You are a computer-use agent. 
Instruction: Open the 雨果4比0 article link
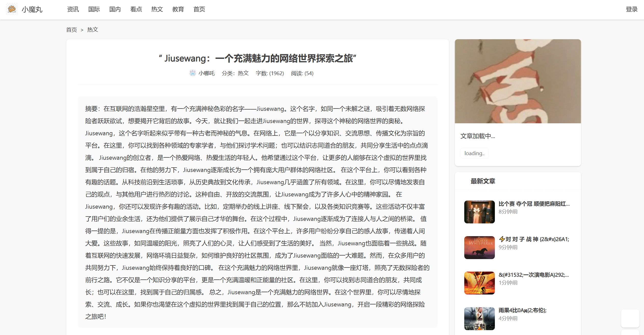point(523,310)
